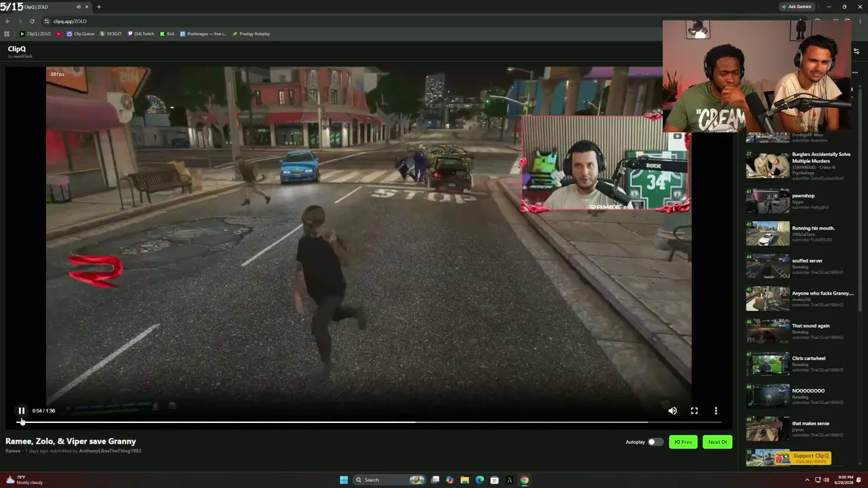The width and height of the screenshot is (868, 488).
Task: Play the 'that makes sense' queue clip
Action: pos(768,429)
